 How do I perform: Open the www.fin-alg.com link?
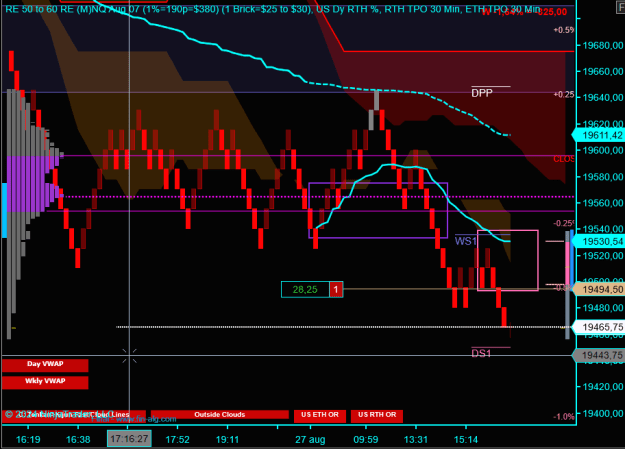146,419
